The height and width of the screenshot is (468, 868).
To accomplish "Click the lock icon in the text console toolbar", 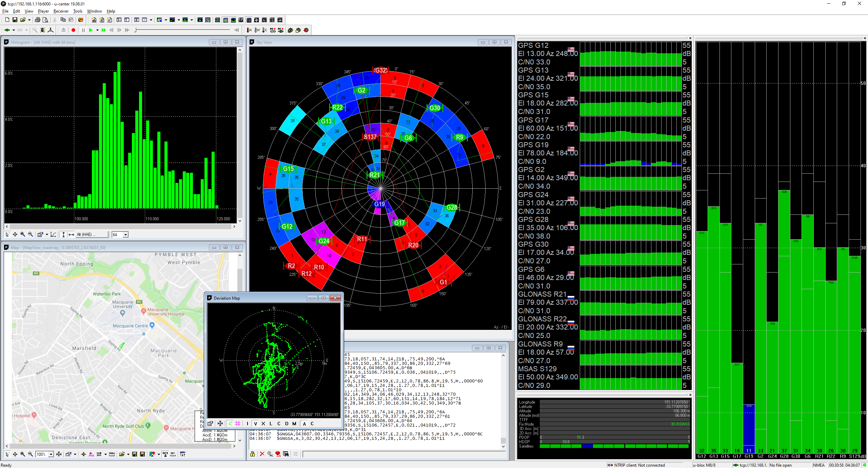I will point(252,454).
